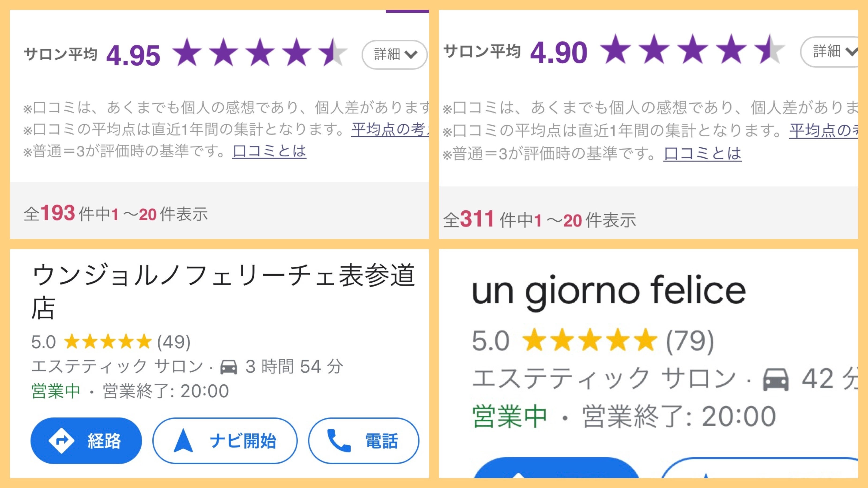Open the 平均点の考え方 link in the left panel

[x=389, y=130]
